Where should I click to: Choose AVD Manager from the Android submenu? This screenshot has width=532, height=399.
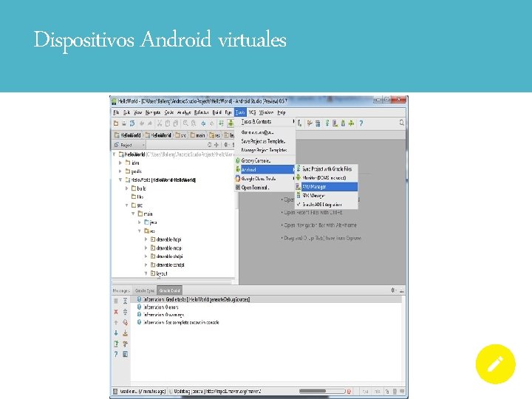pos(327,187)
